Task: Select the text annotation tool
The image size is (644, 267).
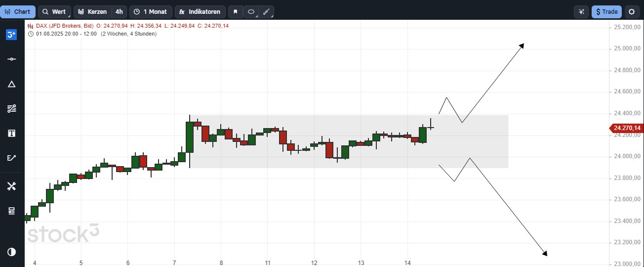Action: [x=11, y=133]
